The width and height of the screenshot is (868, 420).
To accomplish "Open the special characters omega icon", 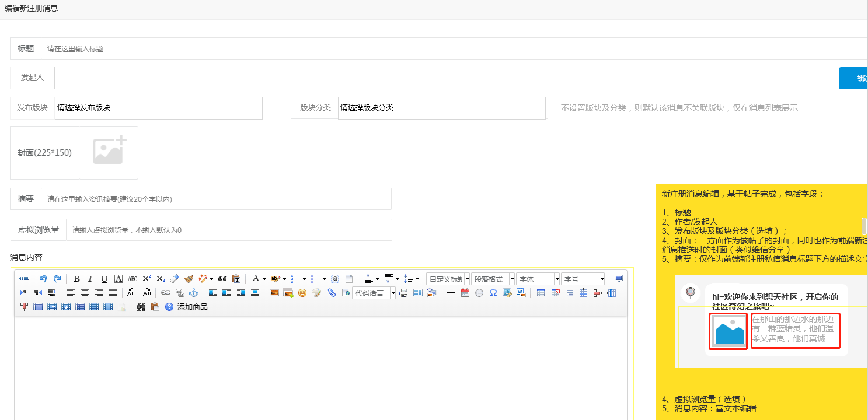I will tap(493, 293).
